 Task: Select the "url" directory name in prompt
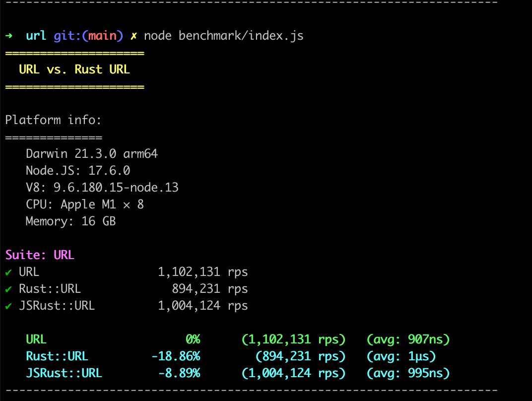[36, 36]
